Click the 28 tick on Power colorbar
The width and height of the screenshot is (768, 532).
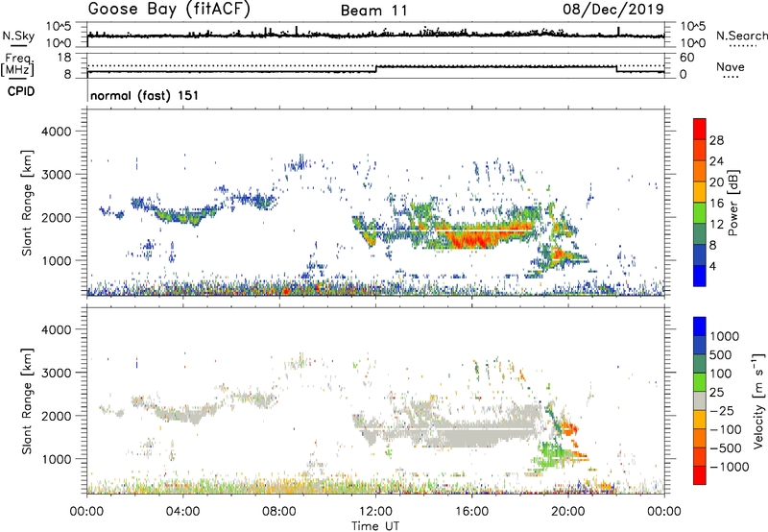(716, 140)
